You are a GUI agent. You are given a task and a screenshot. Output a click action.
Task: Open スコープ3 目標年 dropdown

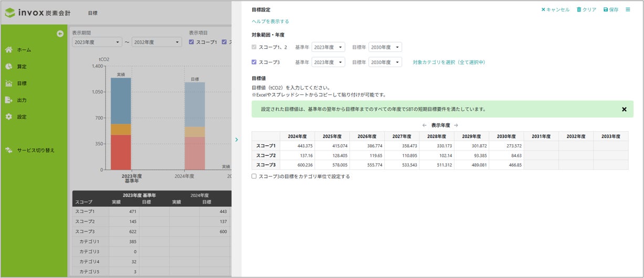[x=385, y=62]
